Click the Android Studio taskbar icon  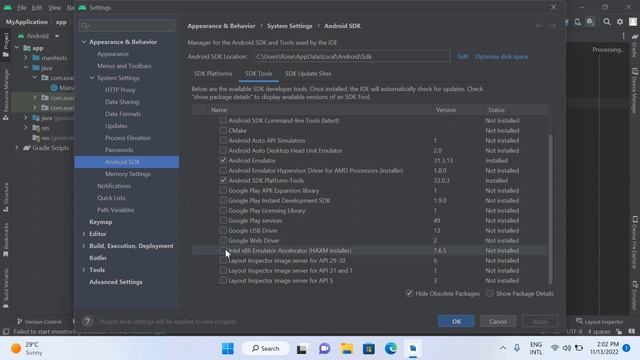413,349
